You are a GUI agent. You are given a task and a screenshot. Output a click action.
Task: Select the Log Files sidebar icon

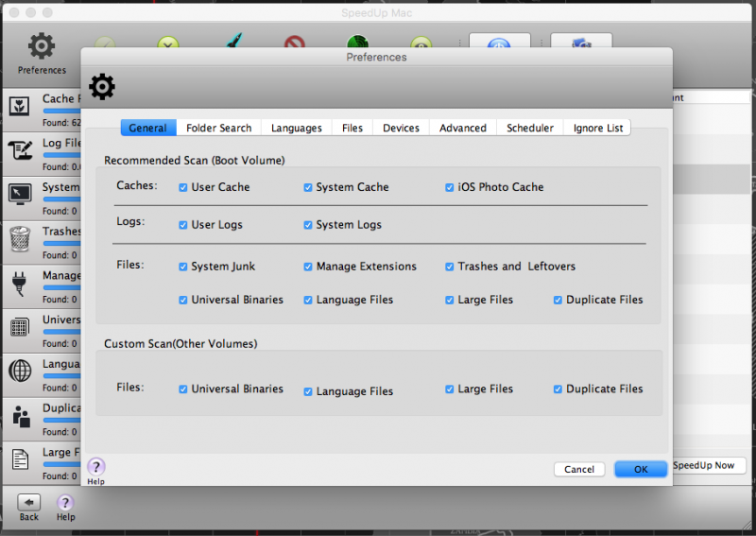coord(20,150)
